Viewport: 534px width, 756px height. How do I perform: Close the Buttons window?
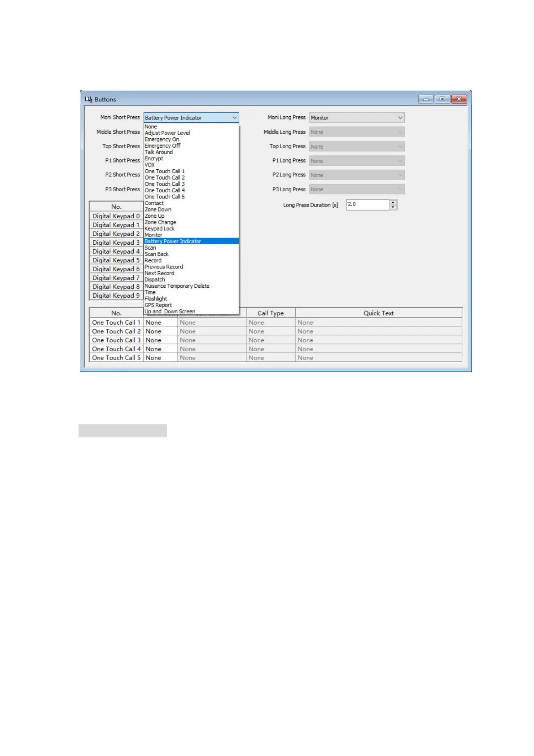tap(459, 99)
